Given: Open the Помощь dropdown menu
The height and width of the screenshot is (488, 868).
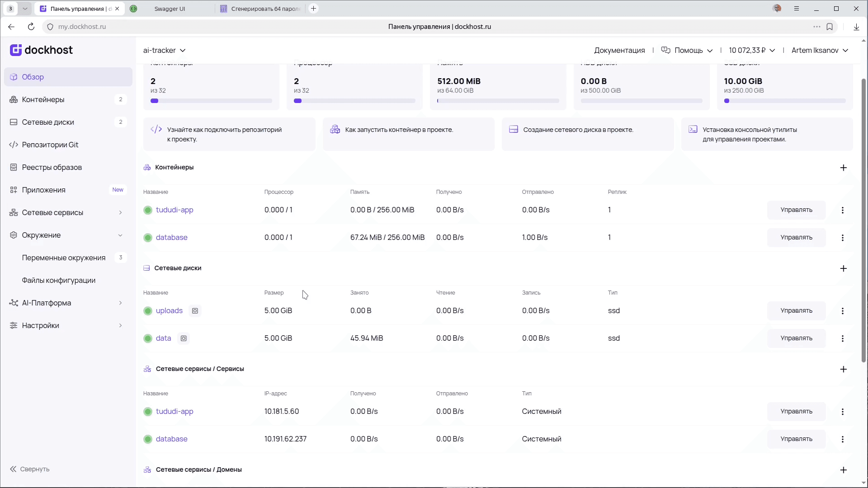Looking at the screenshot, I should pos(687,51).
